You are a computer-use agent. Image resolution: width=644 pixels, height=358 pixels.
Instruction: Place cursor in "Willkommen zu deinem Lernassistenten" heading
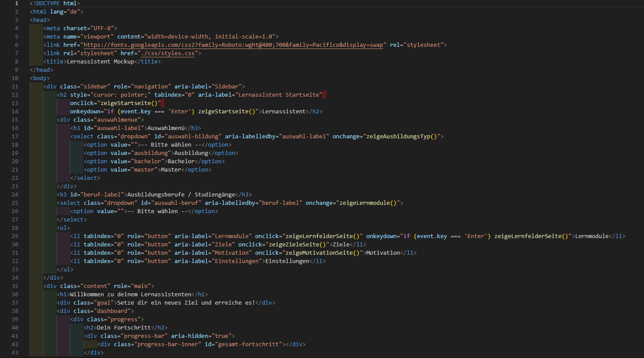click(131, 295)
